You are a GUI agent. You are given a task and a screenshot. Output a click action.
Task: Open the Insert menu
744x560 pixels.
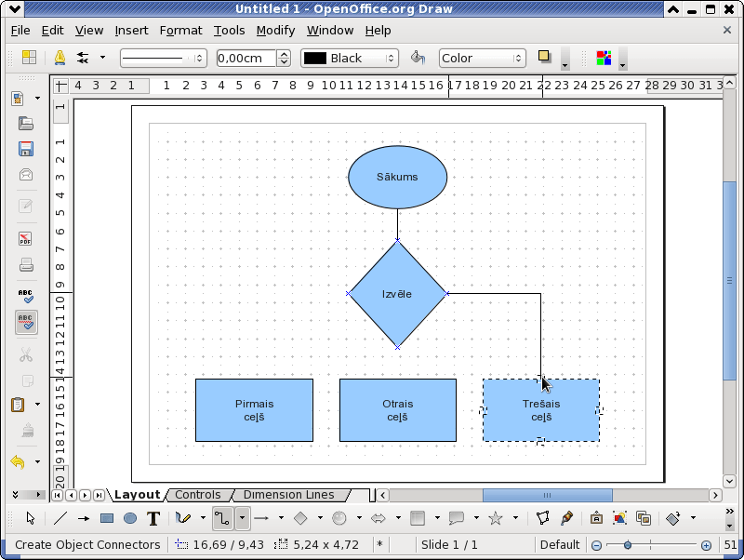[x=131, y=31]
